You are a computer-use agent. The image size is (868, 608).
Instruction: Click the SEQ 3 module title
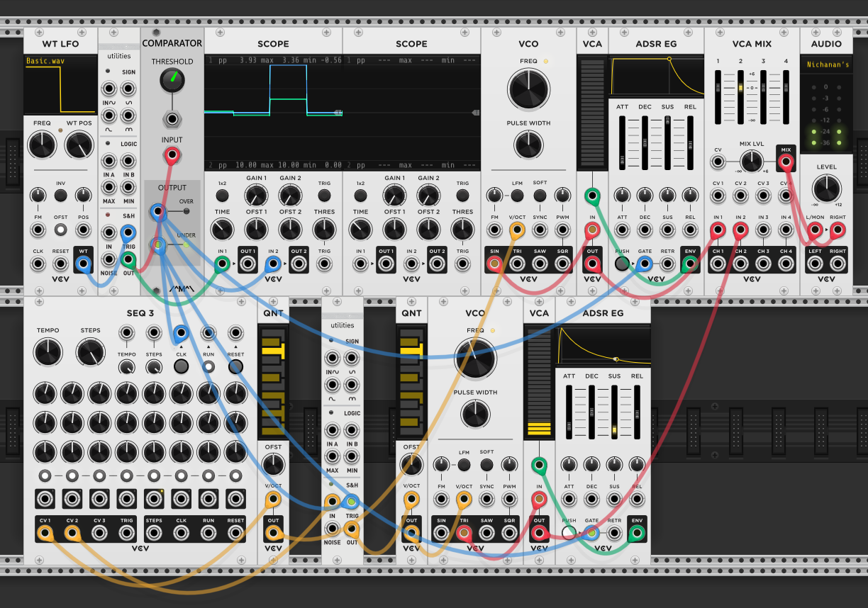(140, 313)
